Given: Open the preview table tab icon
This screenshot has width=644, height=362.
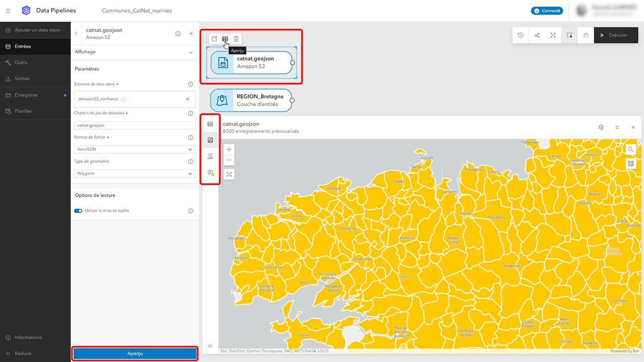Looking at the screenshot, I should coord(210,124).
